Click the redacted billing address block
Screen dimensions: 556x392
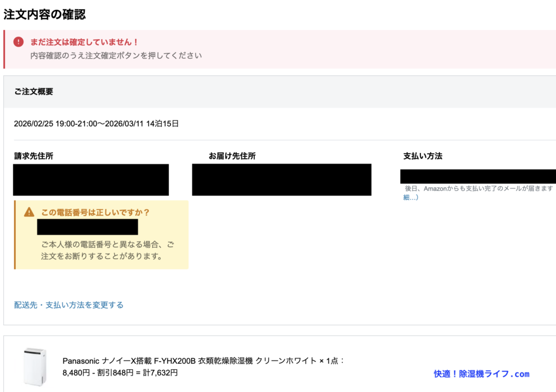tap(91, 180)
